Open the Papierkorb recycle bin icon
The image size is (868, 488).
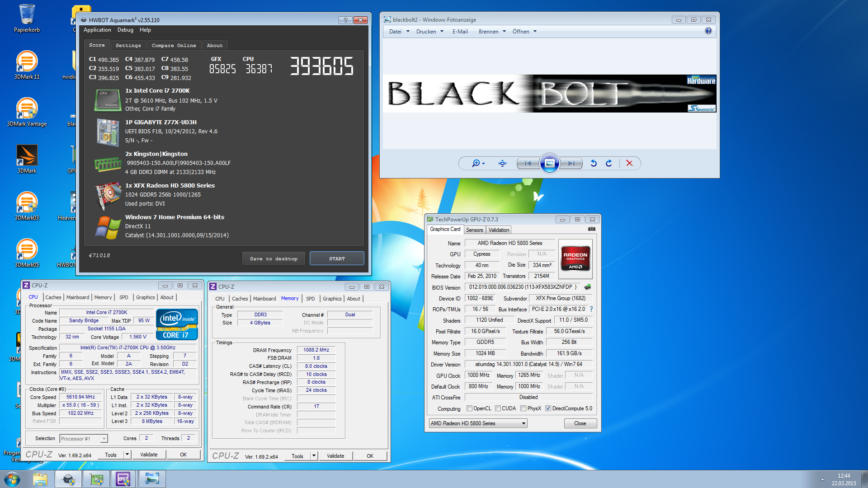(x=27, y=18)
